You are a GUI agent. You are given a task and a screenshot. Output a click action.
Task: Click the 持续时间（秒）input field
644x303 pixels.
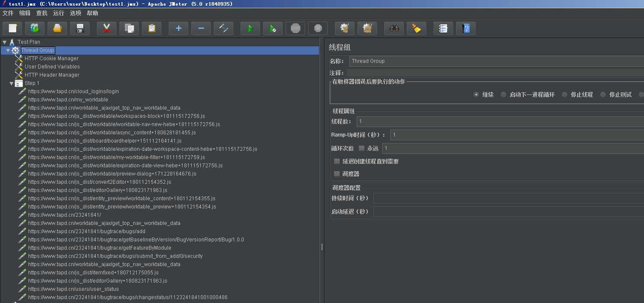point(509,198)
